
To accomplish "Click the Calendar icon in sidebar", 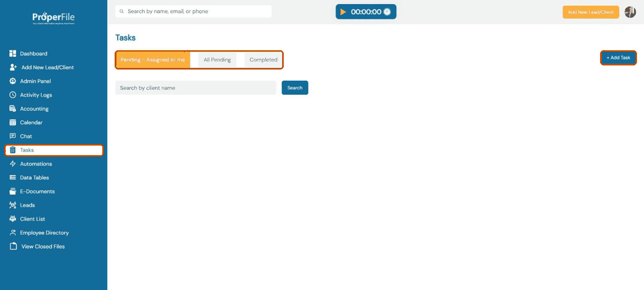I will pyautogui.click(x=12, y=122).
